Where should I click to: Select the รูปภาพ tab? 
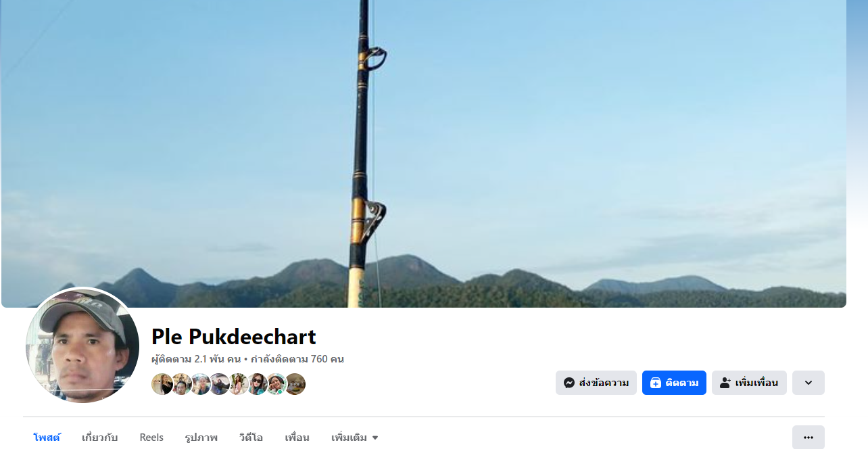click(201, 438)
